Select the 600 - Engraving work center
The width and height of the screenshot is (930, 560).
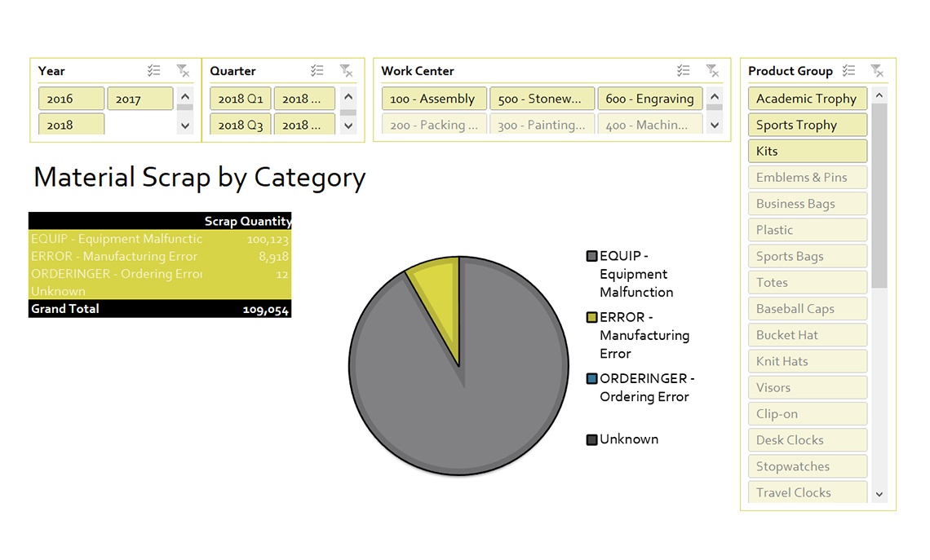[x=650, y=98]
